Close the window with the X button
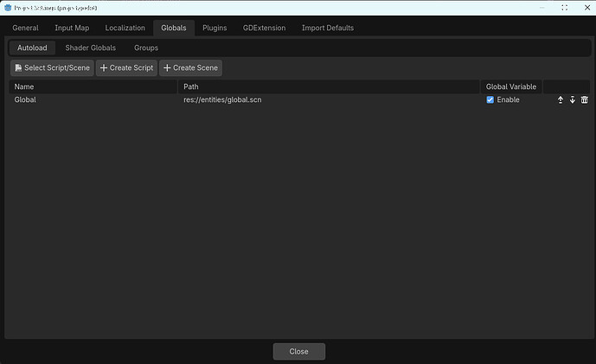The height and width of the screenshot is (364, 596). 586,8
